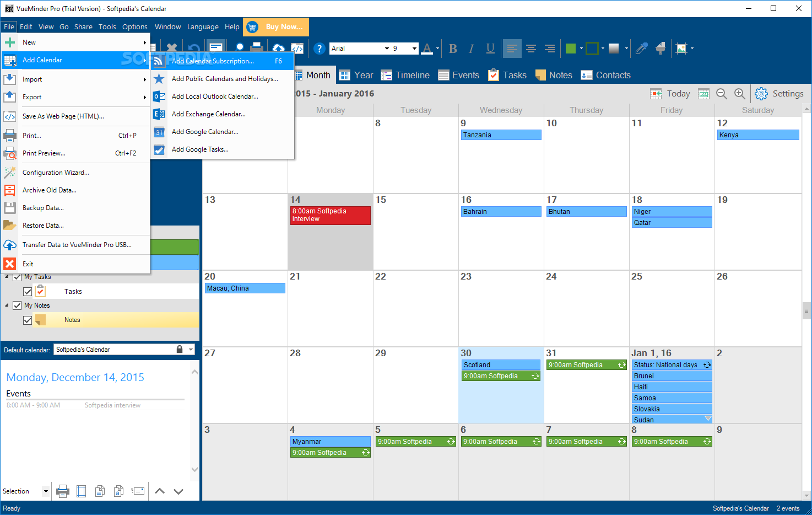Select the Tanzania event on December 9
Viewport: 812px width, 515px height.
coord(501,135)
